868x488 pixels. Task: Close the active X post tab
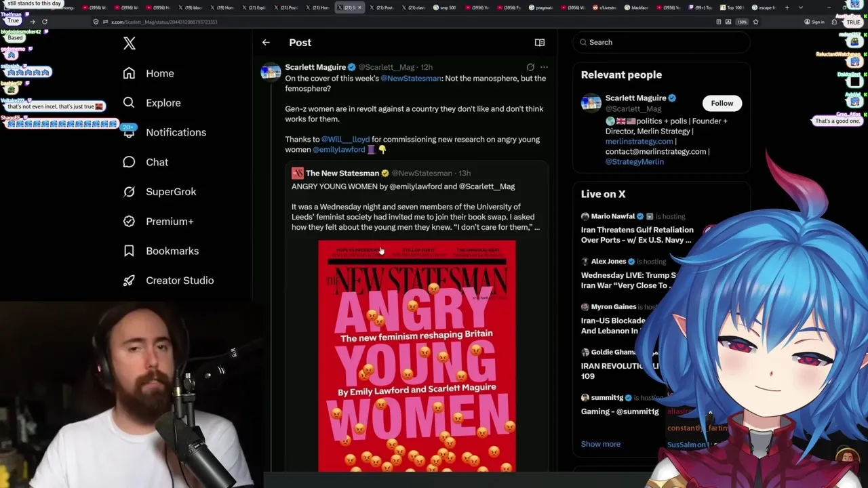point(359,7)
